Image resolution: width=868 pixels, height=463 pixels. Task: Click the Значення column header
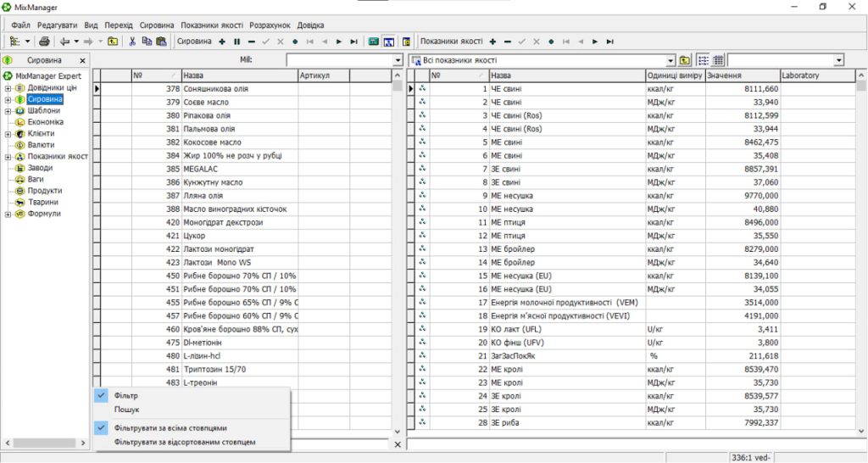(743, 75)
